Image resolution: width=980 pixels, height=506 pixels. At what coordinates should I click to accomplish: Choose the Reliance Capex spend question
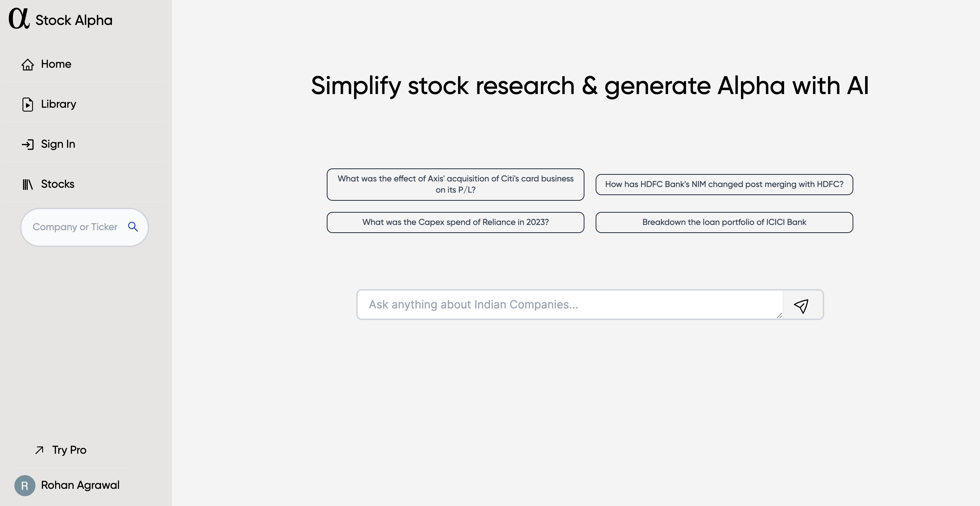coord(455,222)
